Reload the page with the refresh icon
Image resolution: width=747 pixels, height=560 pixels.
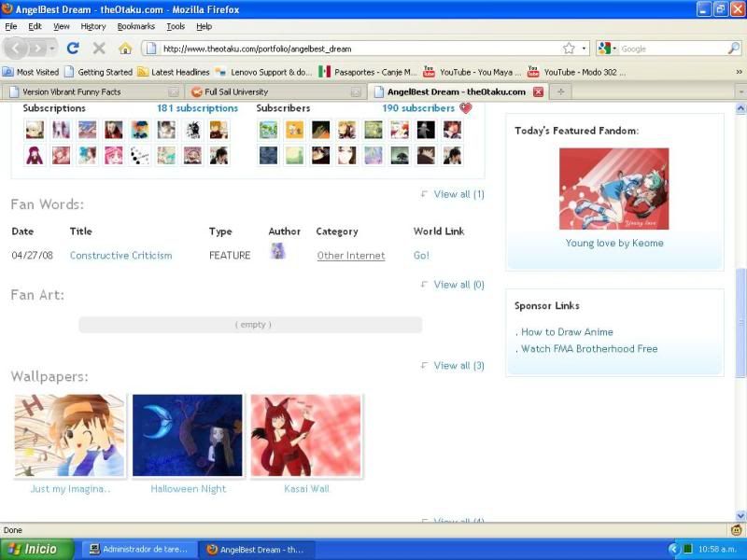point(73,49)
